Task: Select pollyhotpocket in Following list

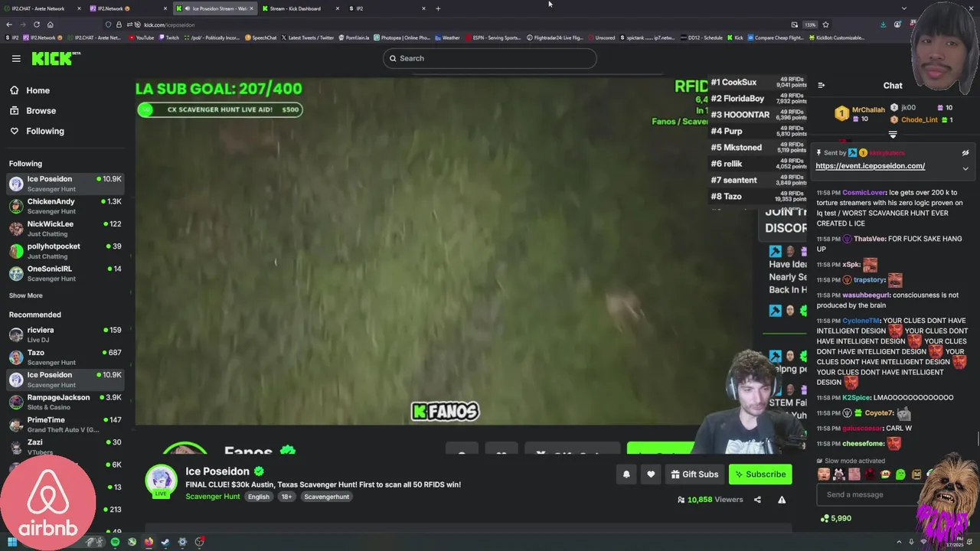Action: point(65,251)
